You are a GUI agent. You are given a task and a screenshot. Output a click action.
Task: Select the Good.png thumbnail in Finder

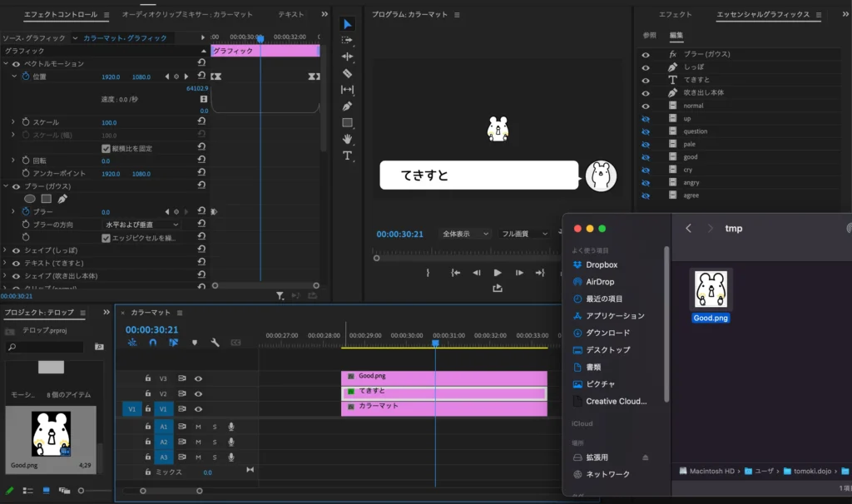point(711,289)
